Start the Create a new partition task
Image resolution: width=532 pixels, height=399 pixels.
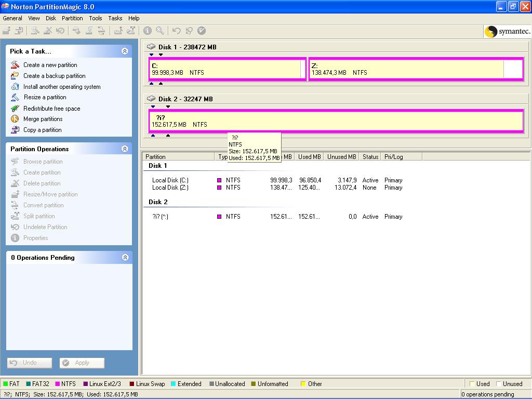pyautogui.click(x=50, y=65)
